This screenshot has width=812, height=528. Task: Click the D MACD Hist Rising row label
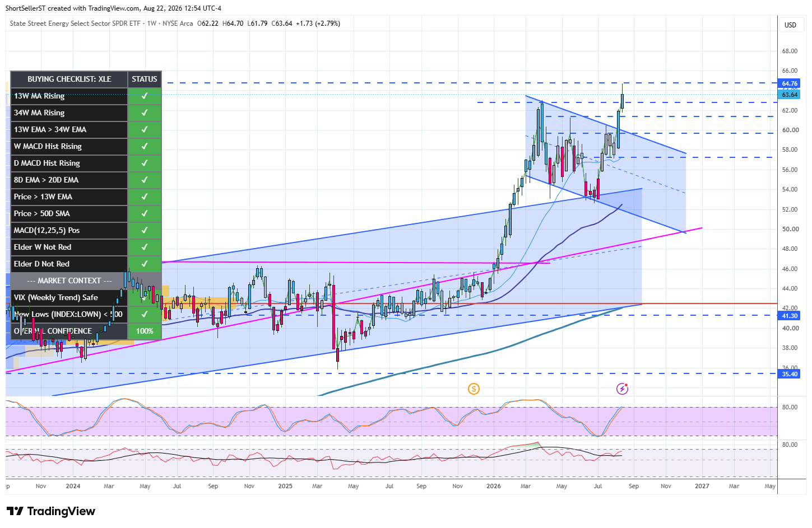pyautogui.click(x=47, y=163)
